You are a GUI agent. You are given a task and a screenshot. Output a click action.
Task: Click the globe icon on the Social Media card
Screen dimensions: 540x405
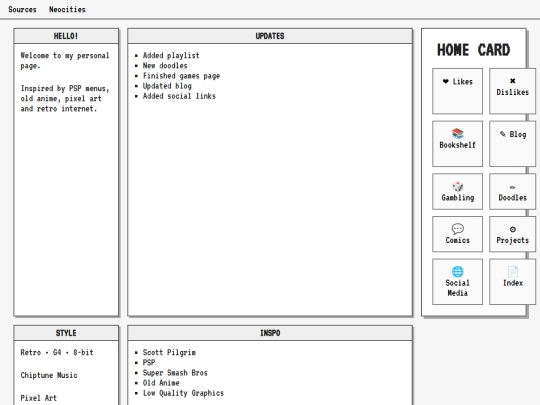pyautogui.click(x=458, y=271)
